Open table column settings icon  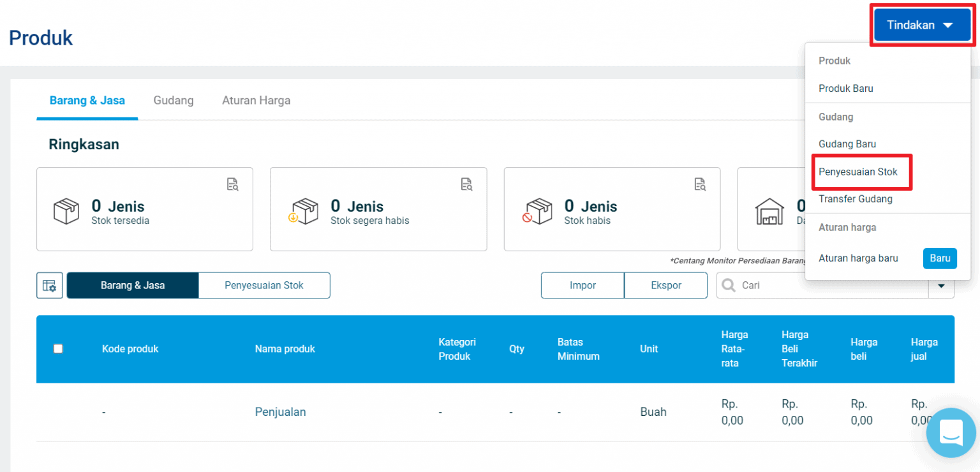pyautogui.click(x=49, y=286)
